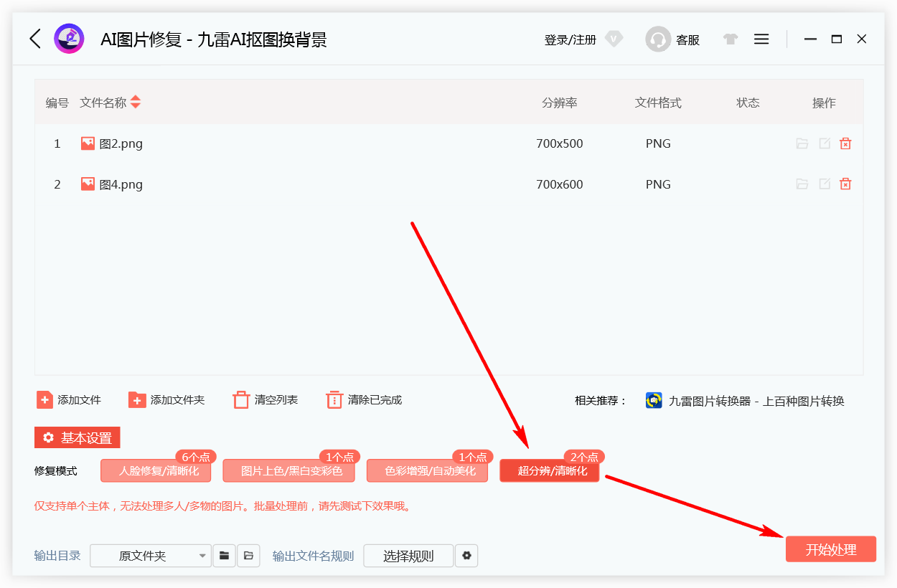
Task: Go back using the left arrow icon
Action: click(35, 39)
